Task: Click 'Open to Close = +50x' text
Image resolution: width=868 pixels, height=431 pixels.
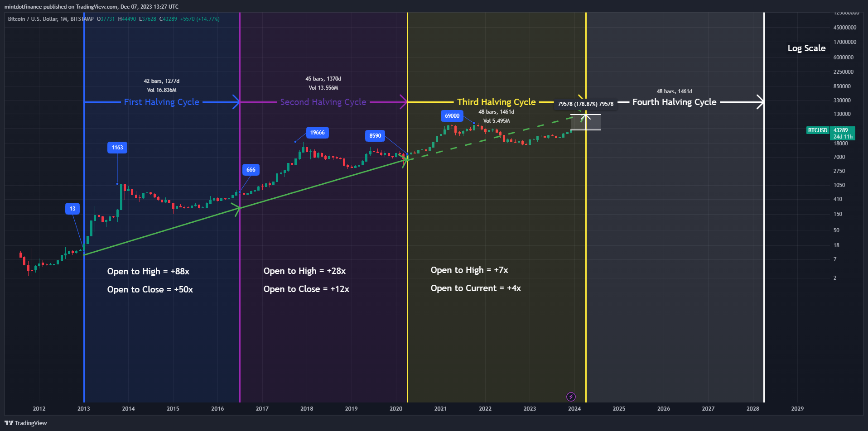Action: (150, 289)
